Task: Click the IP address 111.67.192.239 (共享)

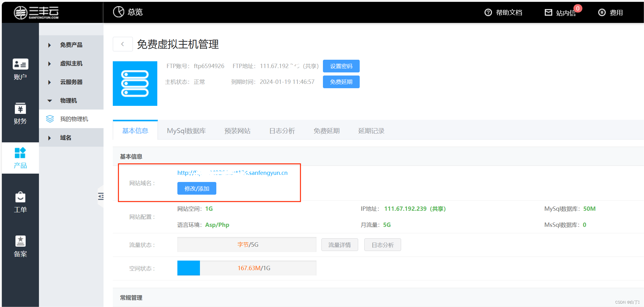Action: [415, 209]
